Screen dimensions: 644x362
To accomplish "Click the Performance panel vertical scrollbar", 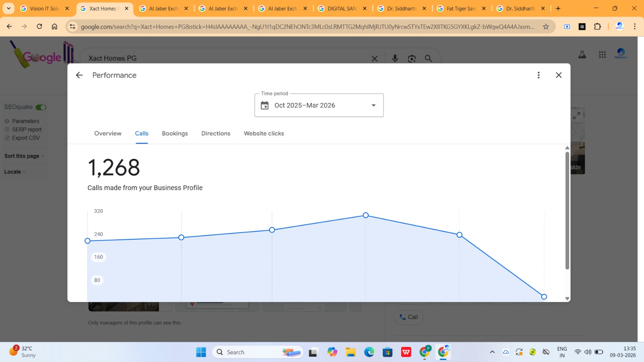I will 567,210.
